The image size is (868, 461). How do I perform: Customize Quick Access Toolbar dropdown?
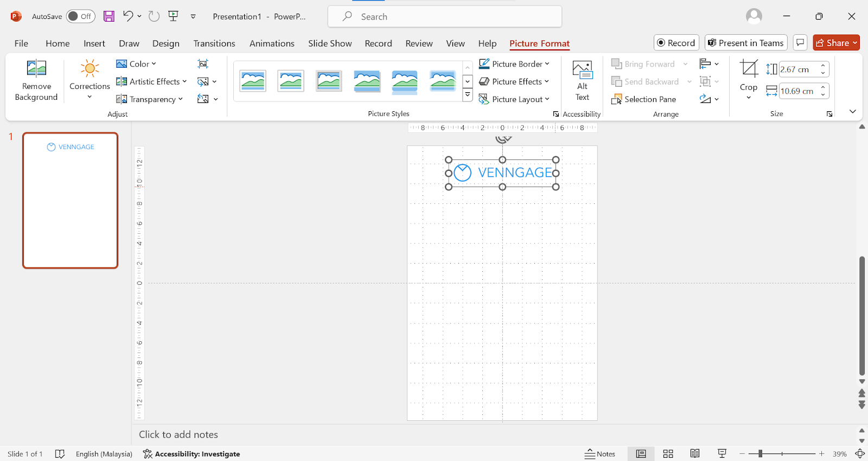click(193, 17)
